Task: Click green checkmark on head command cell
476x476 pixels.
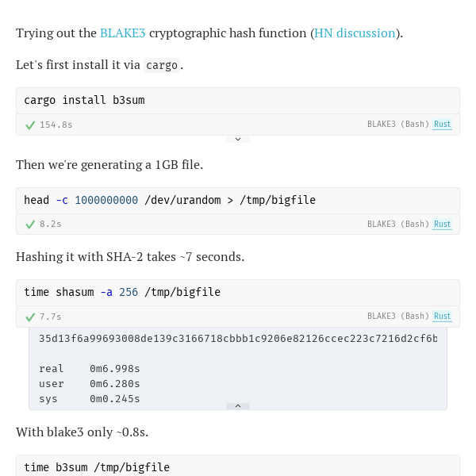Action: point(30,225)
